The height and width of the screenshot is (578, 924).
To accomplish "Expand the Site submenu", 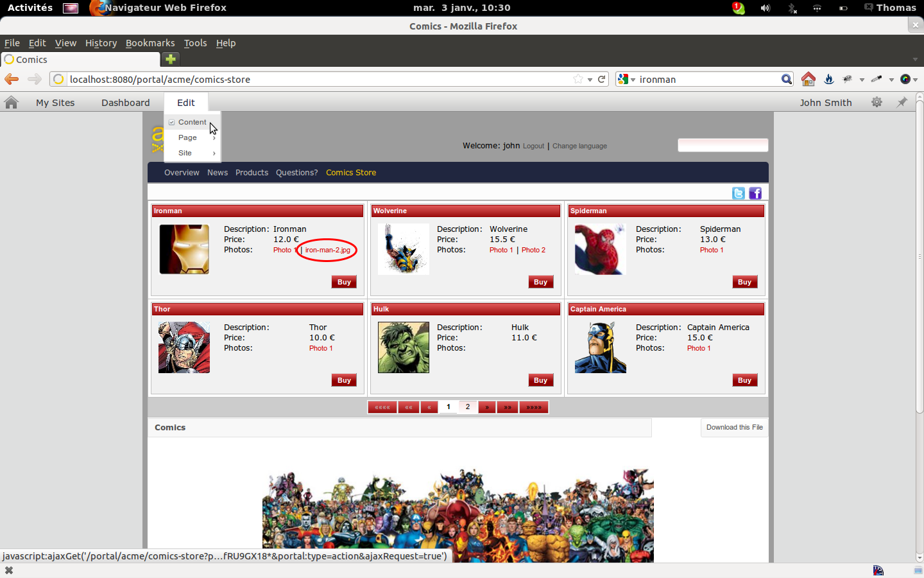I will point(192,153).
